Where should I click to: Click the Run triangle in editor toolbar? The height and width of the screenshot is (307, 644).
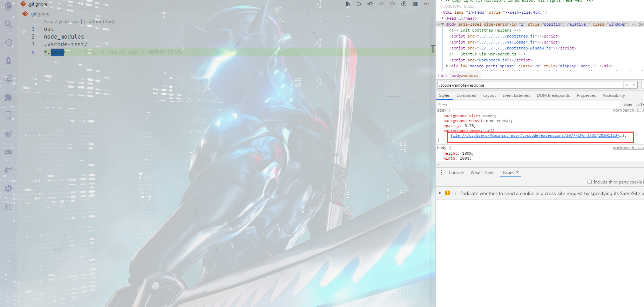[x=359, y=4]
